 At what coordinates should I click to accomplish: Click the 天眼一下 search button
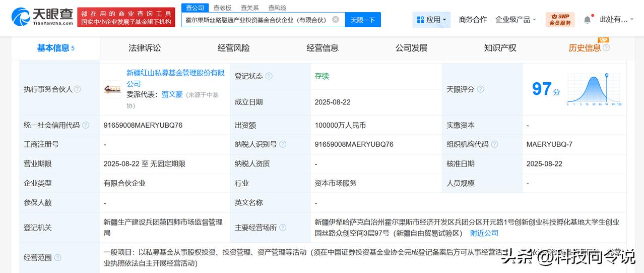pos(363,20)
